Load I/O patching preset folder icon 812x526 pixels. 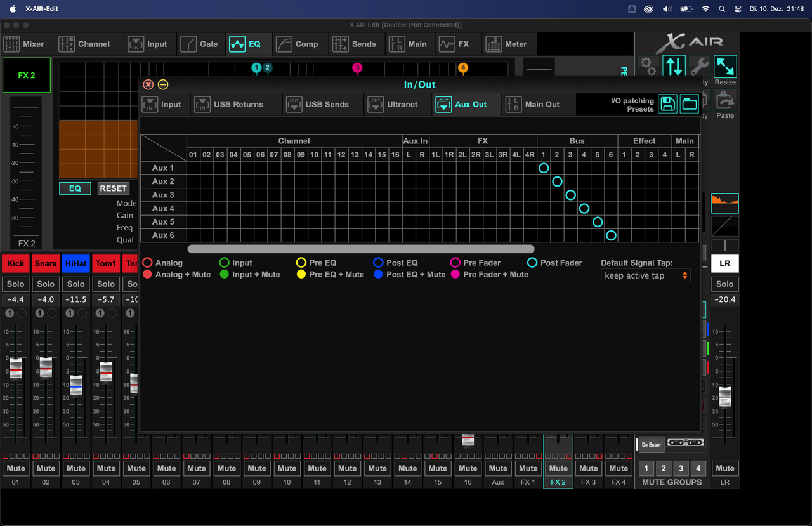coord(690,104)
